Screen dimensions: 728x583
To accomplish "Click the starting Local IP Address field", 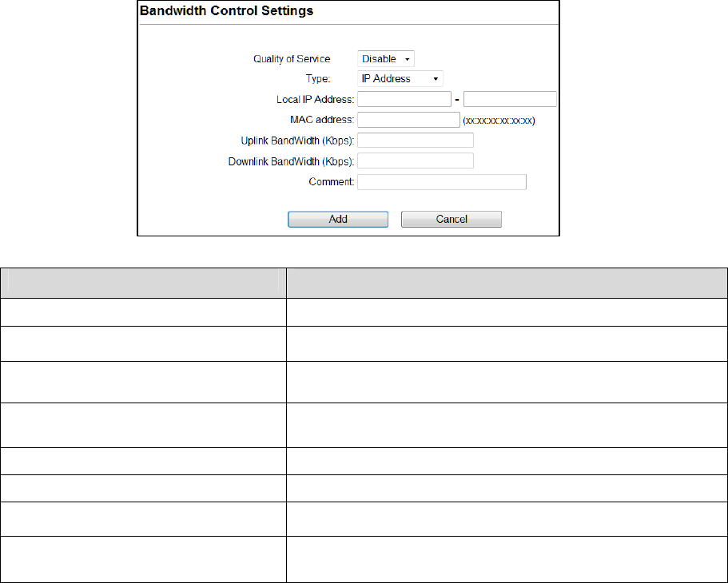I will [404, 99].
